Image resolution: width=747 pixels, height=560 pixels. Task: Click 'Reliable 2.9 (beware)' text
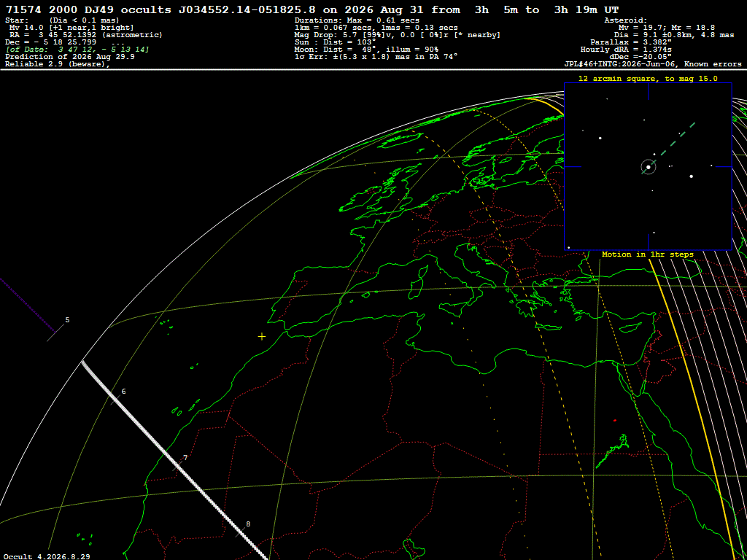pyautogui.click(x=58, y=64)
